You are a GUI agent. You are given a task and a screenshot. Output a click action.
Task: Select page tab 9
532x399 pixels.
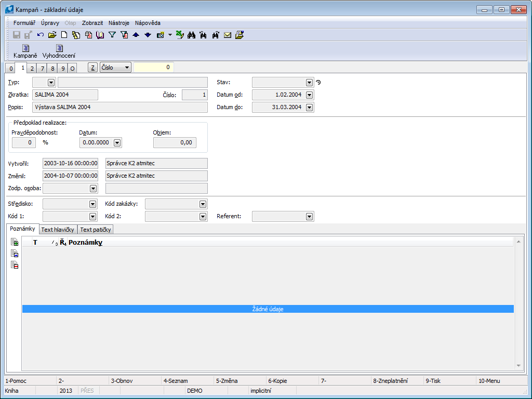tap(63, 68)
